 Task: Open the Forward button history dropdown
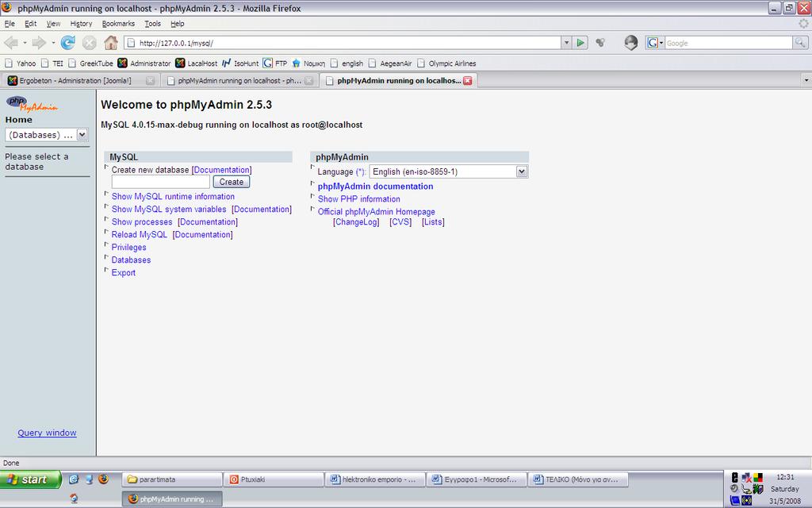click(53, 43)
